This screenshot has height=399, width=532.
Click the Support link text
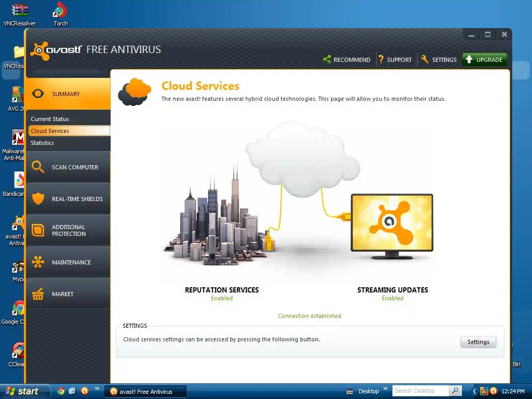click(400, 60)
